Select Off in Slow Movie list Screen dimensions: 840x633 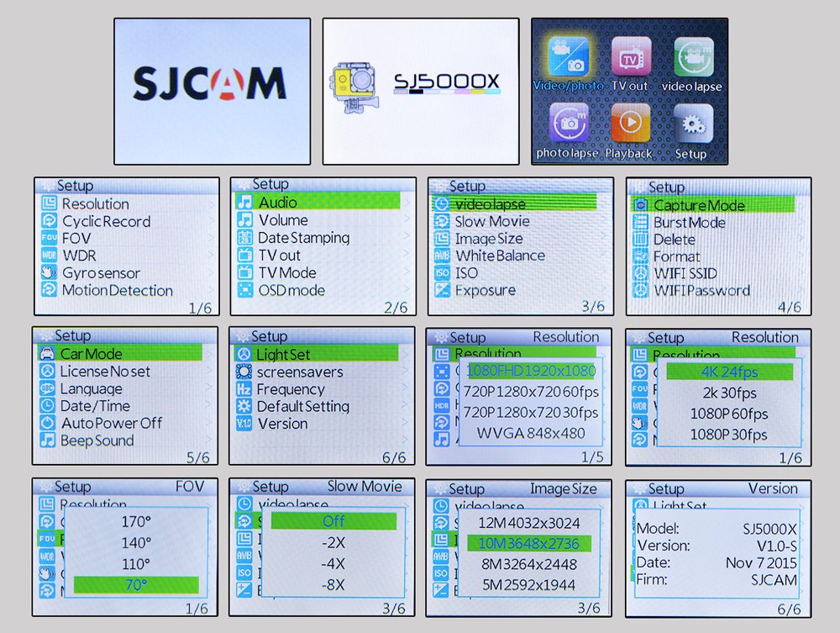tap(333, 521)
